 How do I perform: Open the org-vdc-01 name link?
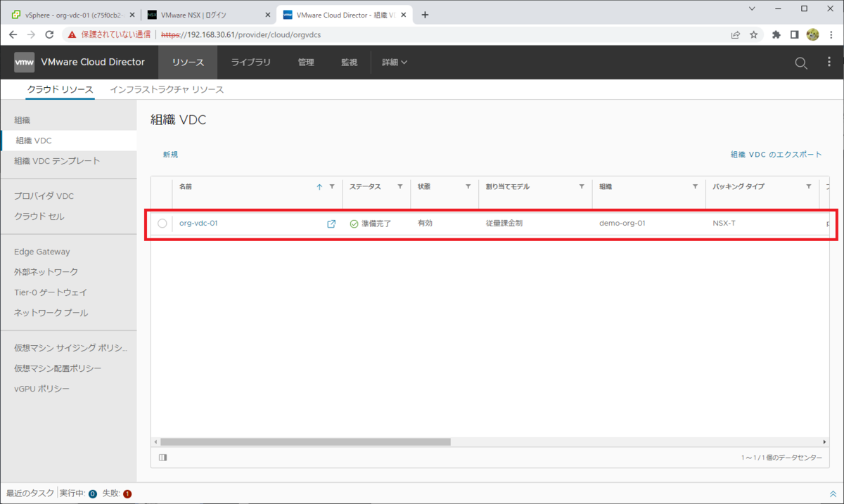pos(198,224)
